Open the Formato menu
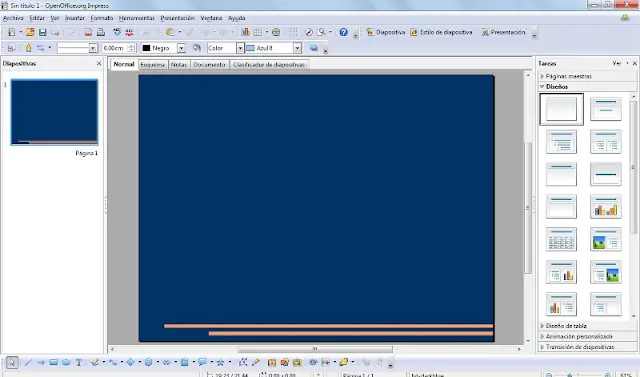 [102, 18]
